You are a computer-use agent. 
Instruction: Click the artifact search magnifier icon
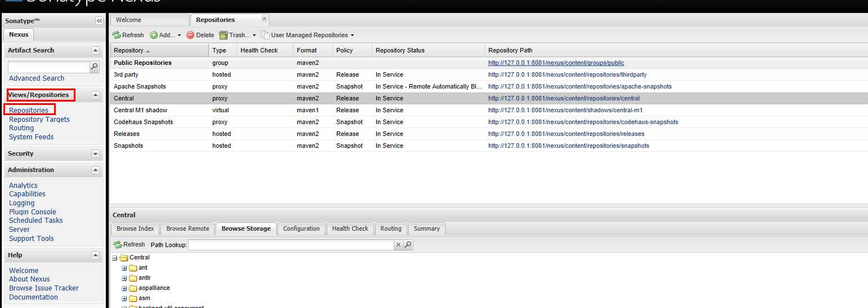click(95, 67)
